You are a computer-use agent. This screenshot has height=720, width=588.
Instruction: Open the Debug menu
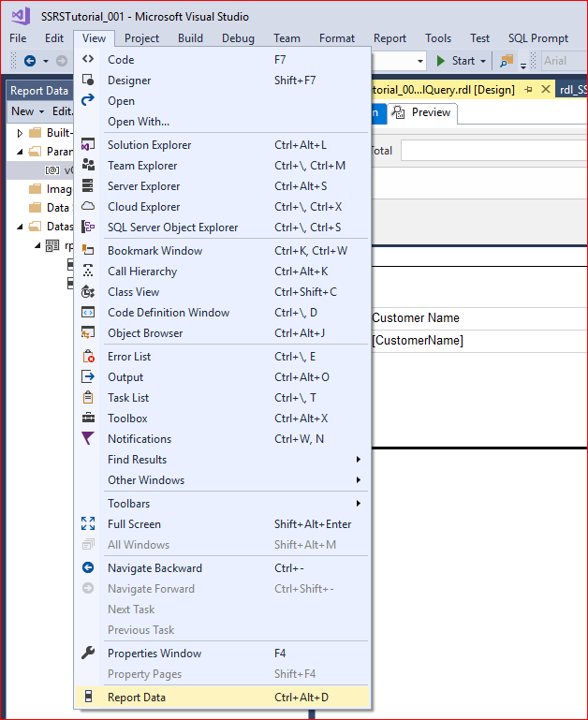[x=238, y=38]
